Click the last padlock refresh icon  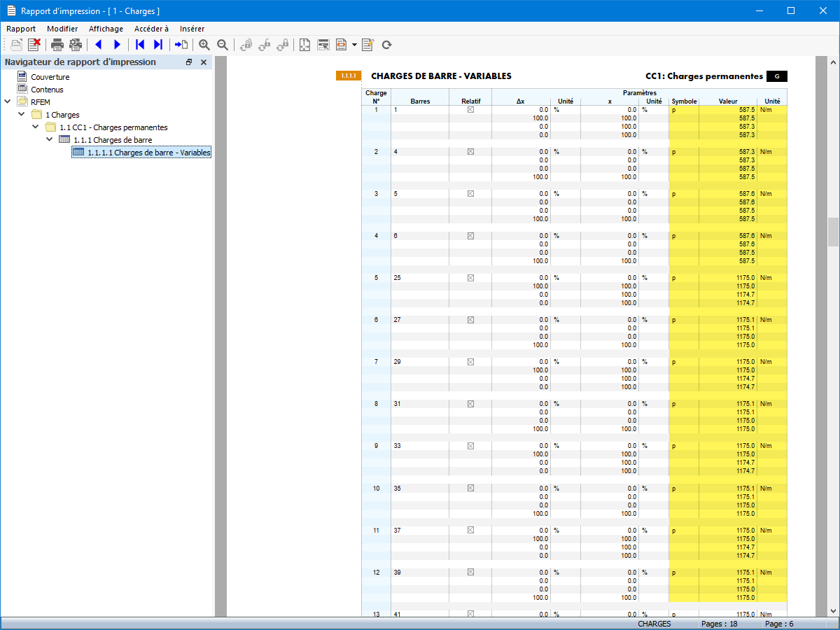282,45
